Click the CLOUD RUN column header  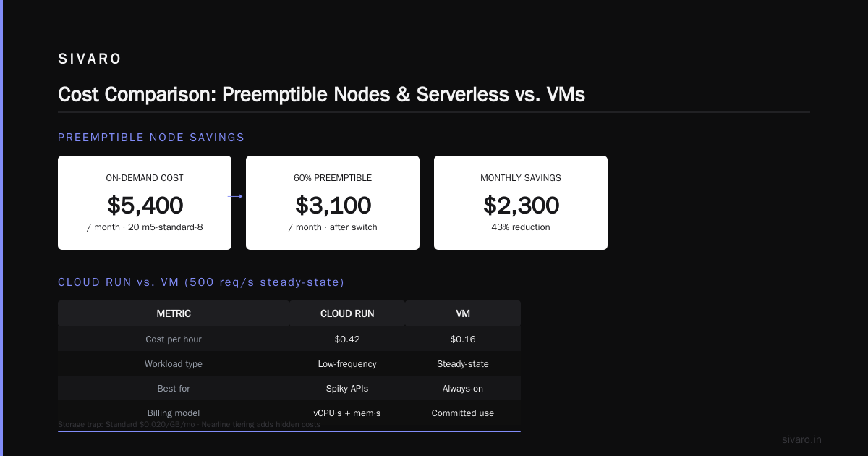[x=347, y=313]
